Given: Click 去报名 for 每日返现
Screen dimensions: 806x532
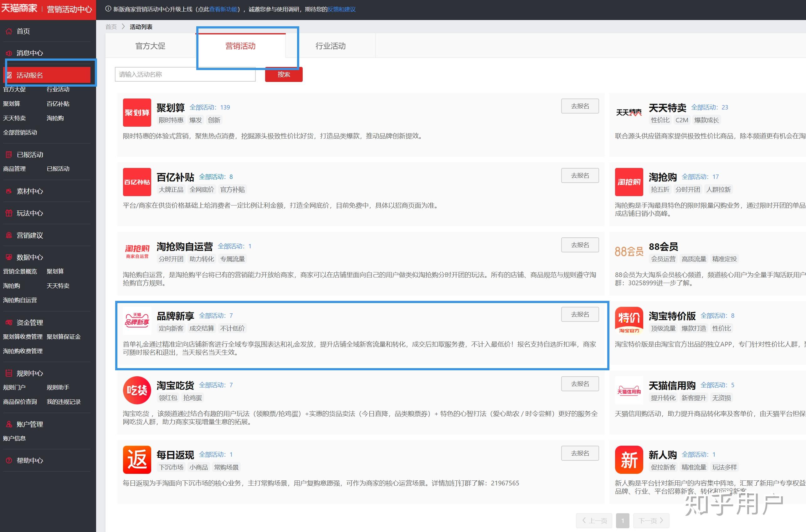Looking at the screenshot, I should 580,453.
